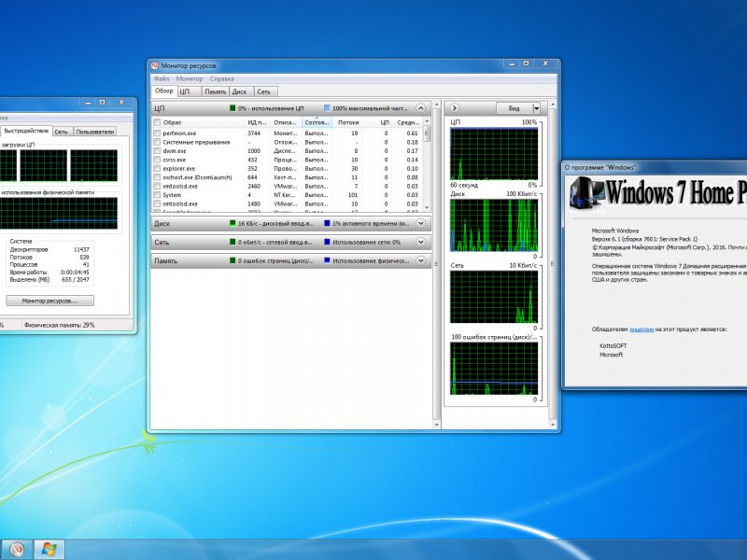Select the explorer.exe process name
The height and width of the screenshot is (560, 747).
click(178, 169)
